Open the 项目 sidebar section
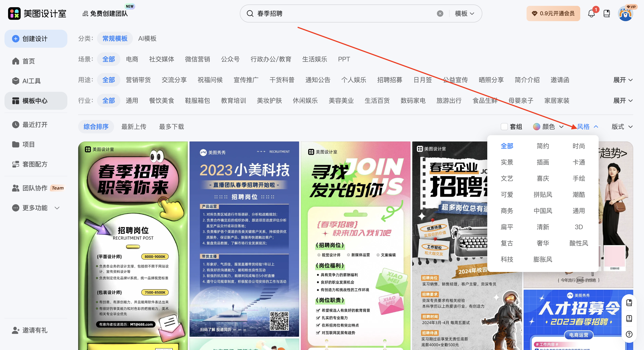Screen dimensions: 644x350 28,144
